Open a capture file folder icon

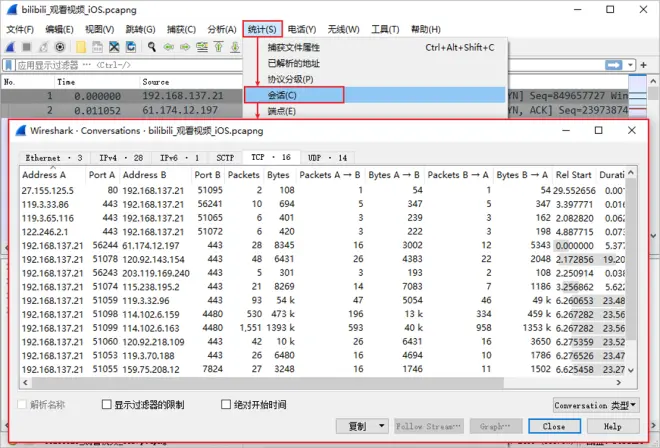81,47
